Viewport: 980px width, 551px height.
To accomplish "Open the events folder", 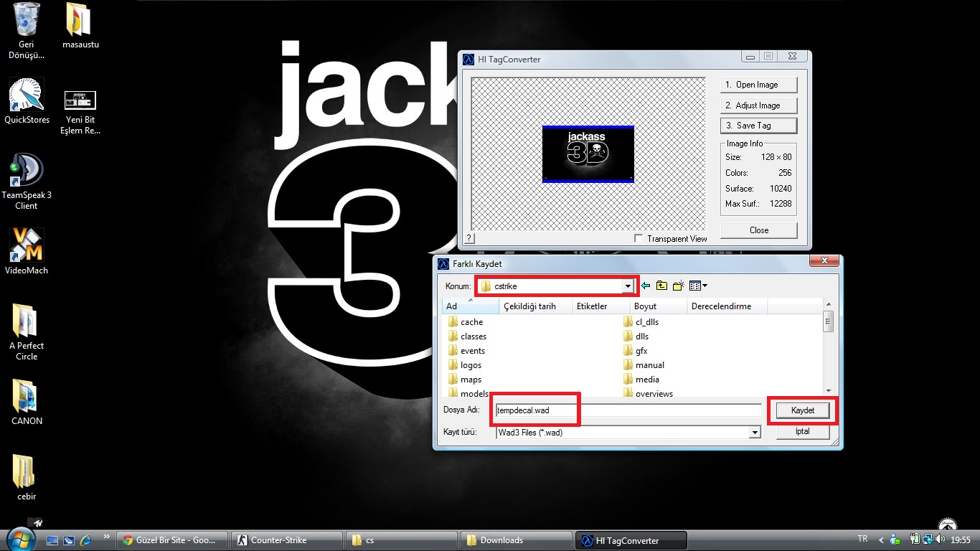I will (x=466, y=351).
